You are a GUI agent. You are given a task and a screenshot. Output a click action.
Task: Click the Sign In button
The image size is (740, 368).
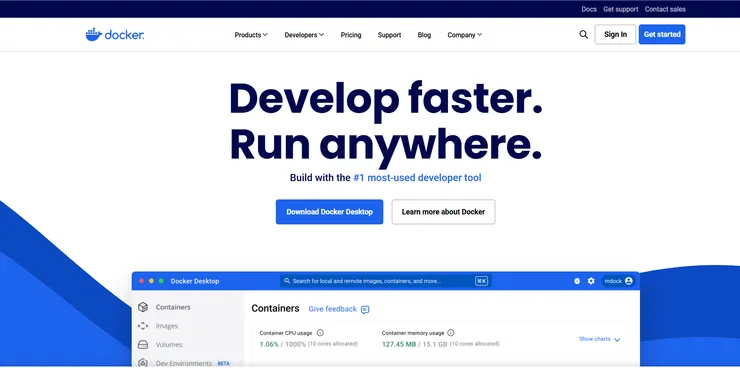click(615, 34)
